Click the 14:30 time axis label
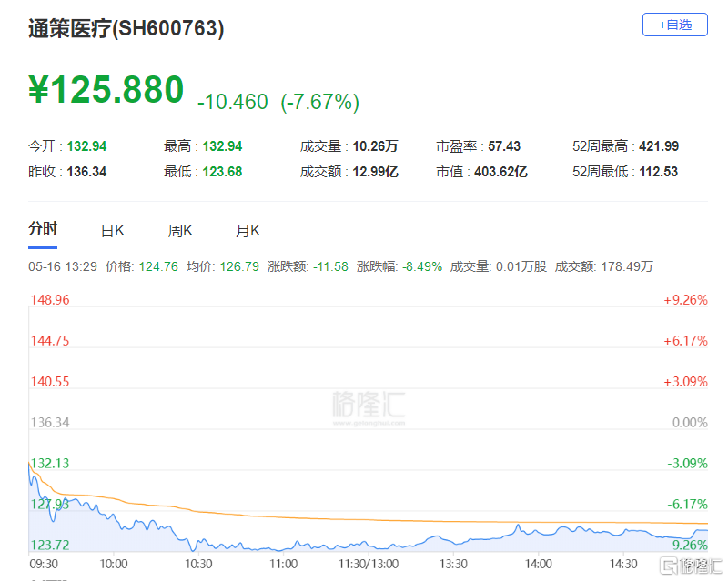This screenshot has height=581, width=728. pos(623,564)
